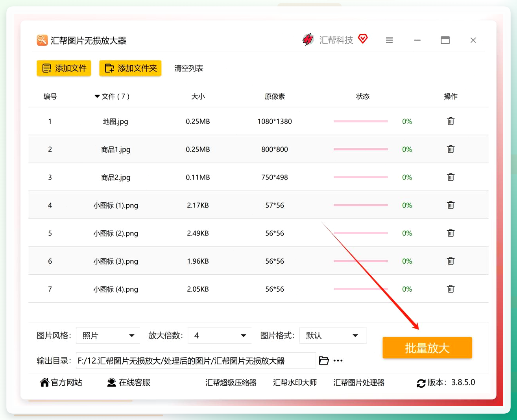517x420 pixels.
Task: Browse output folder with the folder icon
Action: click(324, 361)
